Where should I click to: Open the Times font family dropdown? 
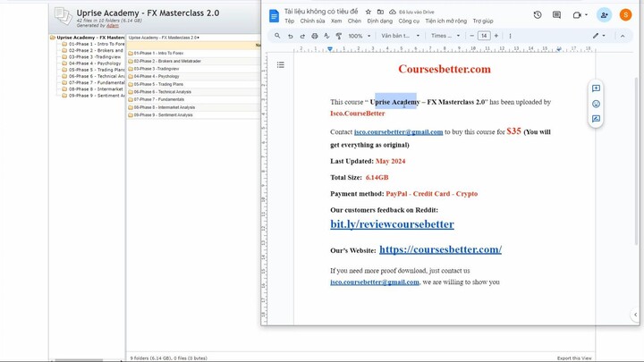(x=445, y=36)
